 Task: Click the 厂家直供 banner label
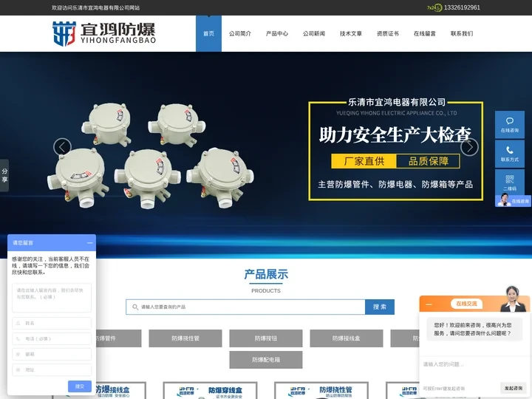(364, 161)
